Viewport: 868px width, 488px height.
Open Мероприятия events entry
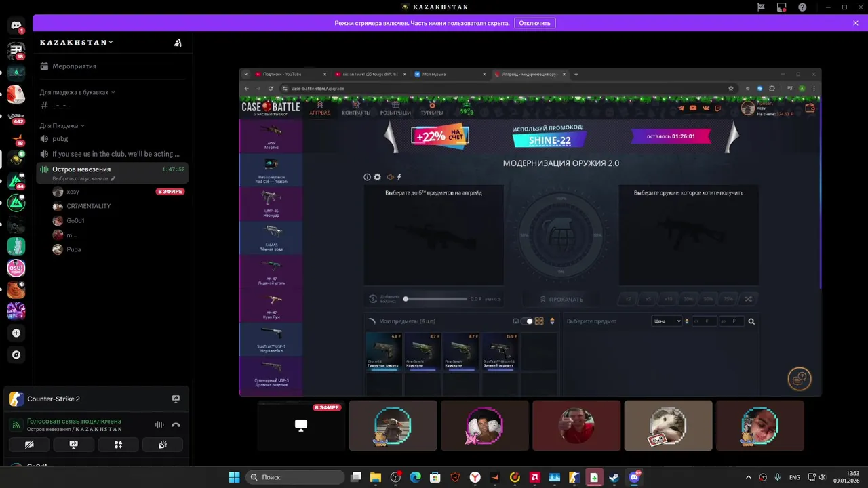coord(112,66)
